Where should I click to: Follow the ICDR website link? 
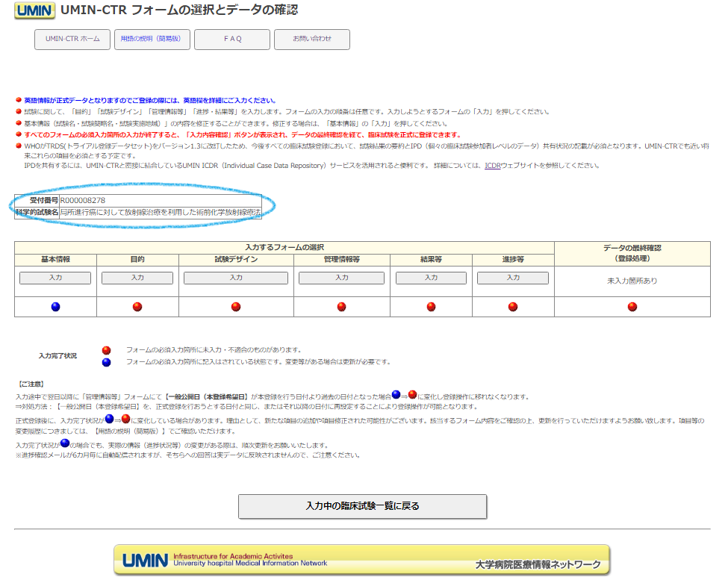tap(492, 166)
